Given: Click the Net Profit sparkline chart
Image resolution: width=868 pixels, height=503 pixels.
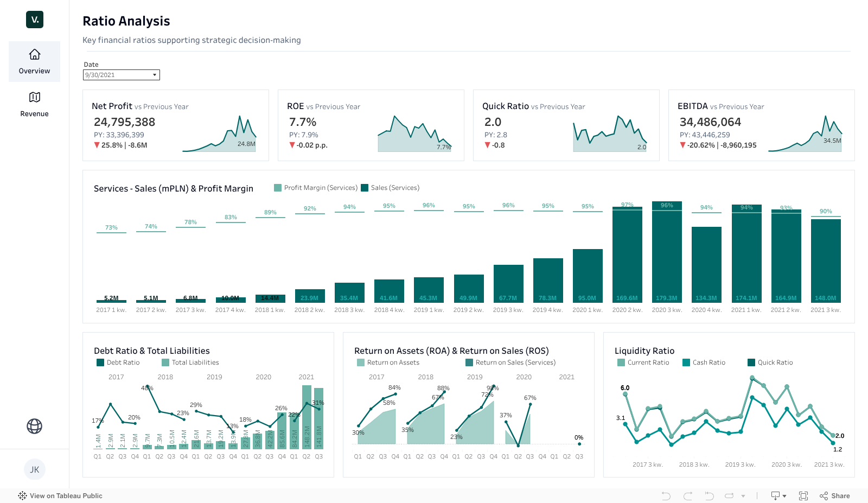Looking at the screenshot, I should click(x=219, y=133).
